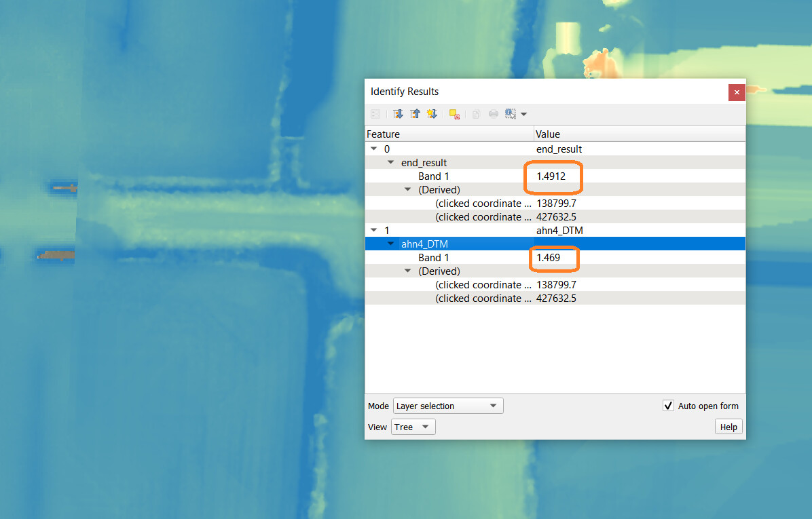Print selected HTML response

coord(493,114)
